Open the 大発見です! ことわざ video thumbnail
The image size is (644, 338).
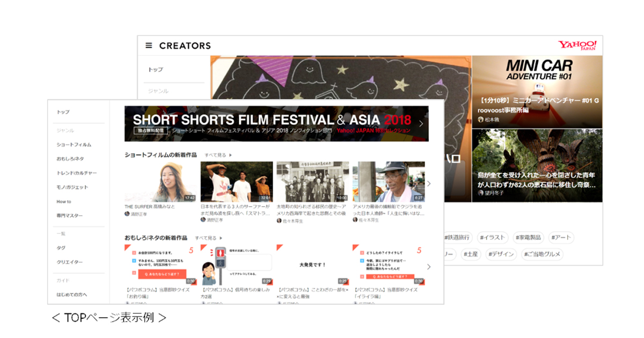(x=312, y=264)
